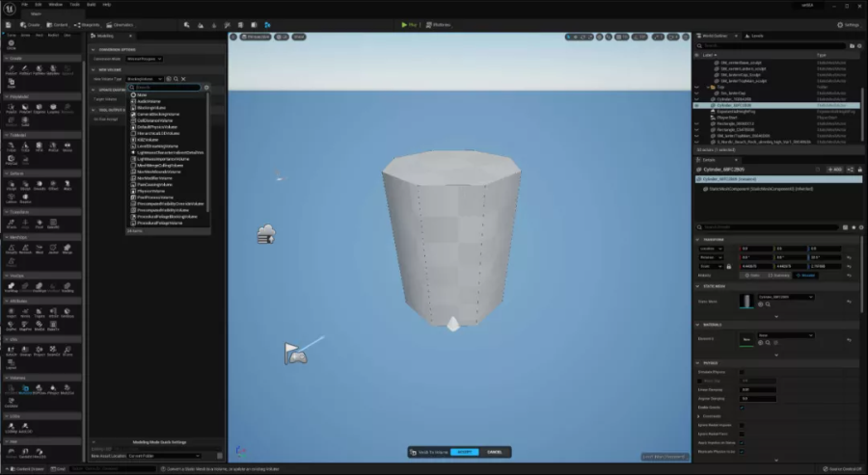The height and width of the screenshot is (475, 868).
Task: Click the Cancel button for Mesh To Volume
Action: pos(495,452)
